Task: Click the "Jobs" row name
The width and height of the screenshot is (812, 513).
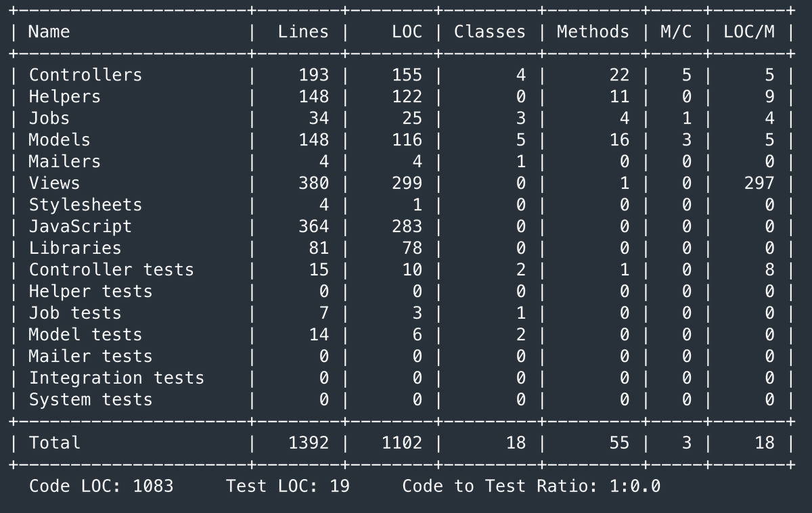Action: pyautogui.click(x=49, y=118)
